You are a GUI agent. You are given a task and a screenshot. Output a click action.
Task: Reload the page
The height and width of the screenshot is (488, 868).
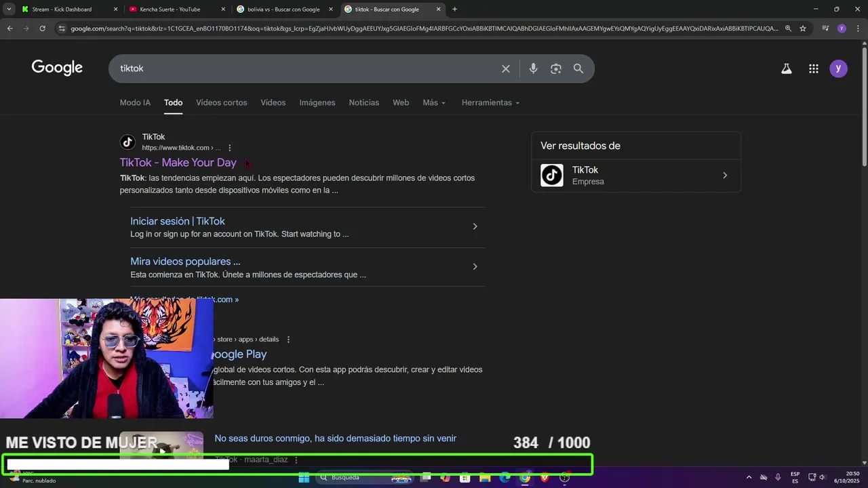click(42, 28)
